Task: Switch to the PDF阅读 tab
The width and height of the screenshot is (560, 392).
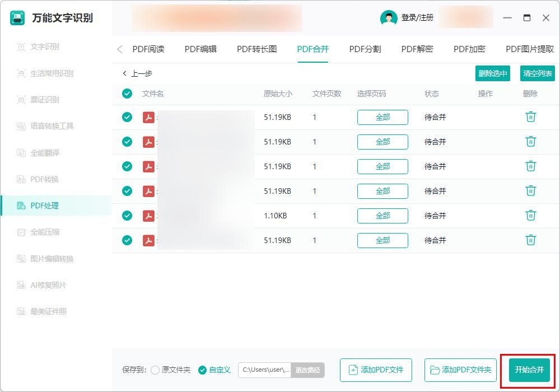Action: pyautogui.click(x=148, y=49)
